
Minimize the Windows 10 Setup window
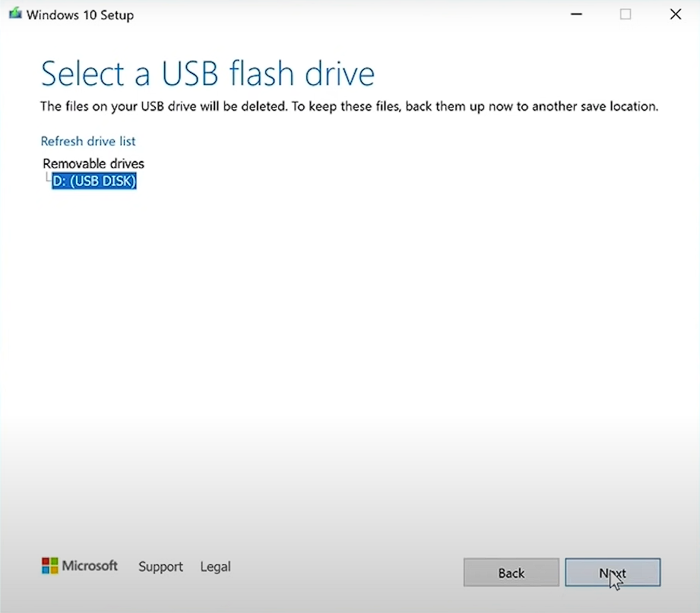575,14
